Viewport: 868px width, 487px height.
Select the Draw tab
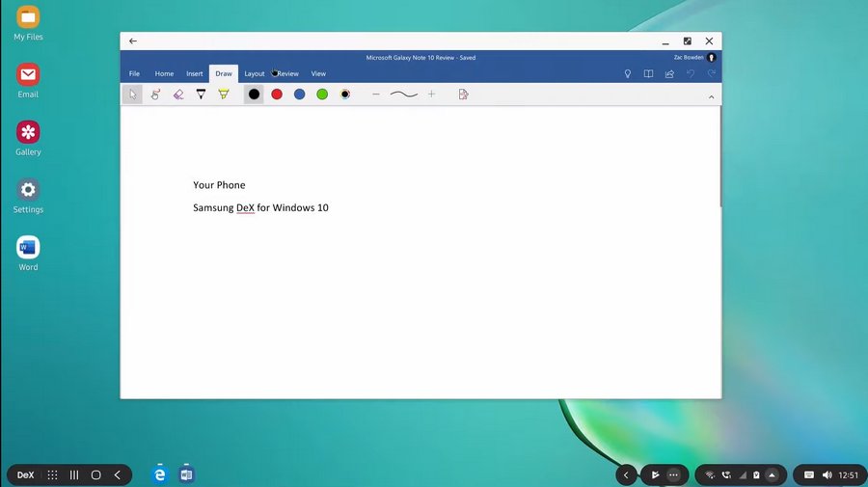pyautogui.click(x=224, y=73)
